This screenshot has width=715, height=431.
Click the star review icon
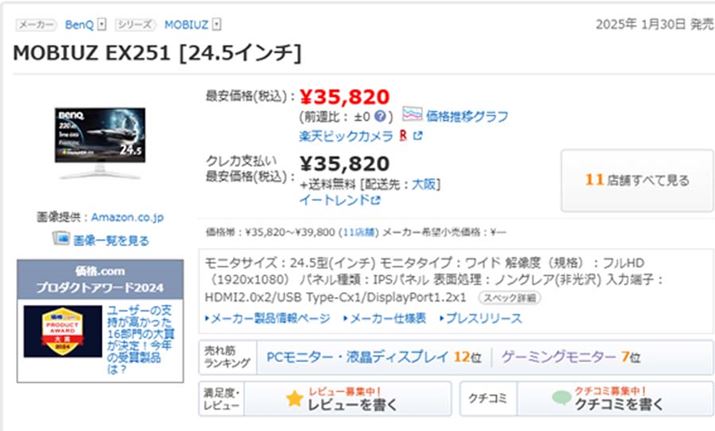[x=293, y=399]
